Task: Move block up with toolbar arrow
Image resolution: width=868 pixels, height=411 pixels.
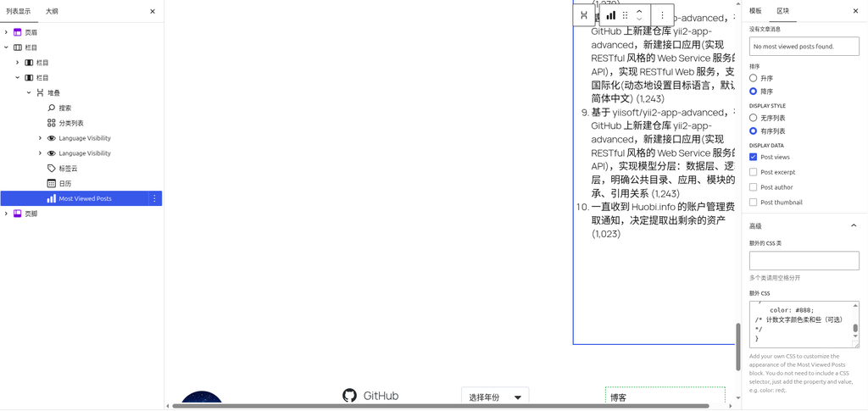Action: 639,11
